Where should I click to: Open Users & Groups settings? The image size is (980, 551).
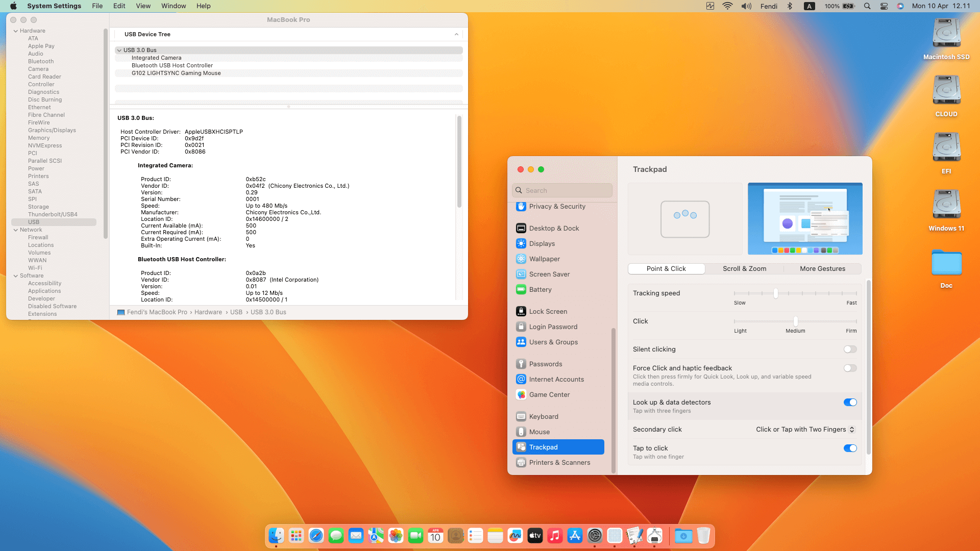(x=558, y=342)
